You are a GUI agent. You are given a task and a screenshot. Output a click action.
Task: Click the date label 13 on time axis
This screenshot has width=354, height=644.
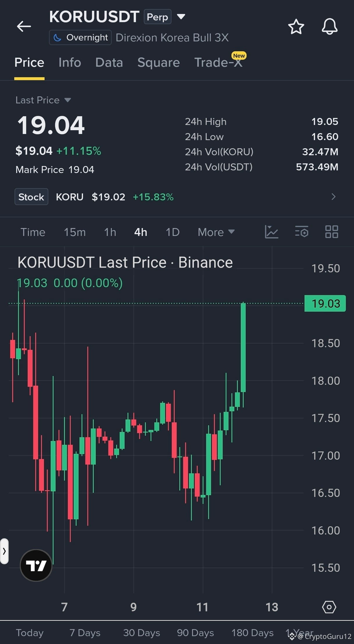(272, 607)
